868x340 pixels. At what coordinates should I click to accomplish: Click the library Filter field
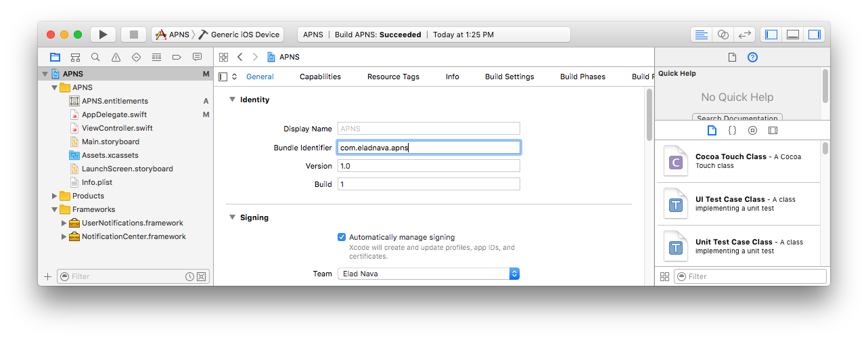coord(750,276)
